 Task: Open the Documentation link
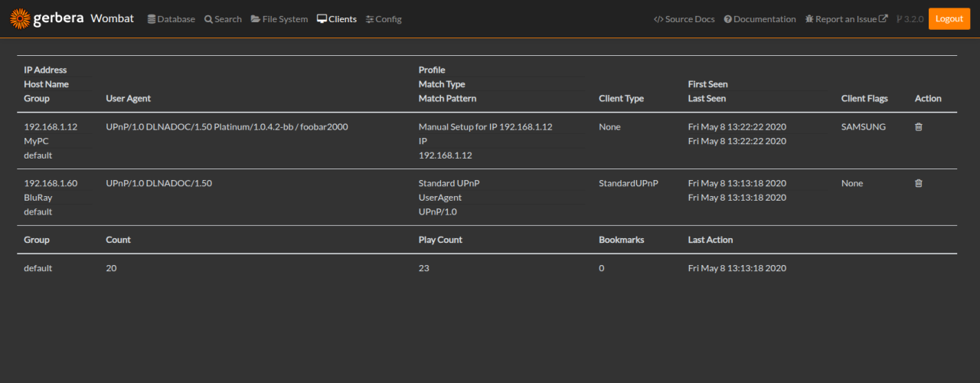[x=759, y=19]
